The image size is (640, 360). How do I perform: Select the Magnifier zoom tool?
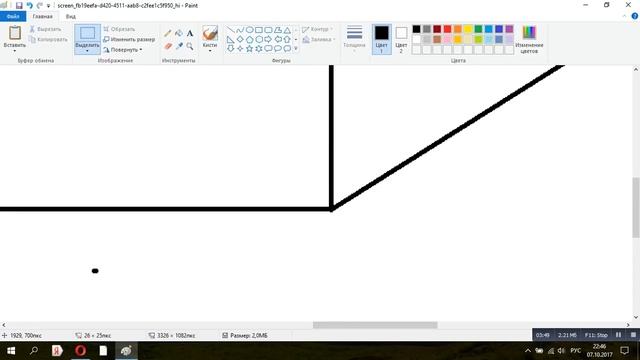coord(190,46)
